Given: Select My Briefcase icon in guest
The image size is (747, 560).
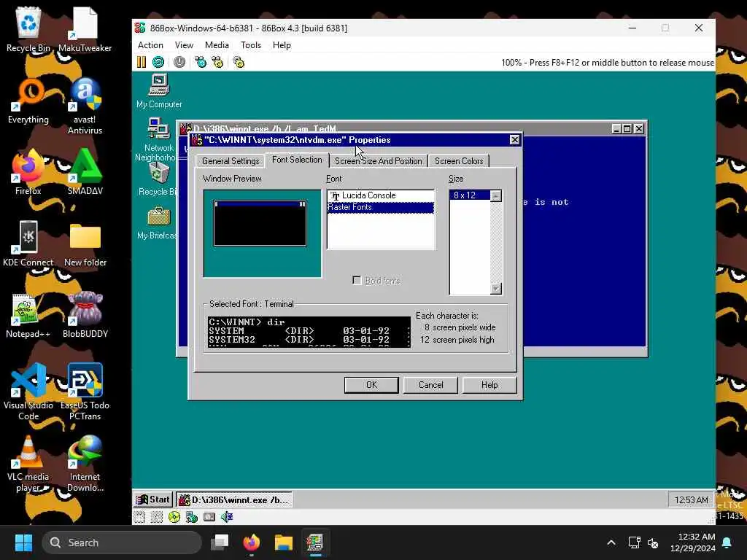Looking at the screenshot, I should pos(158,224).
